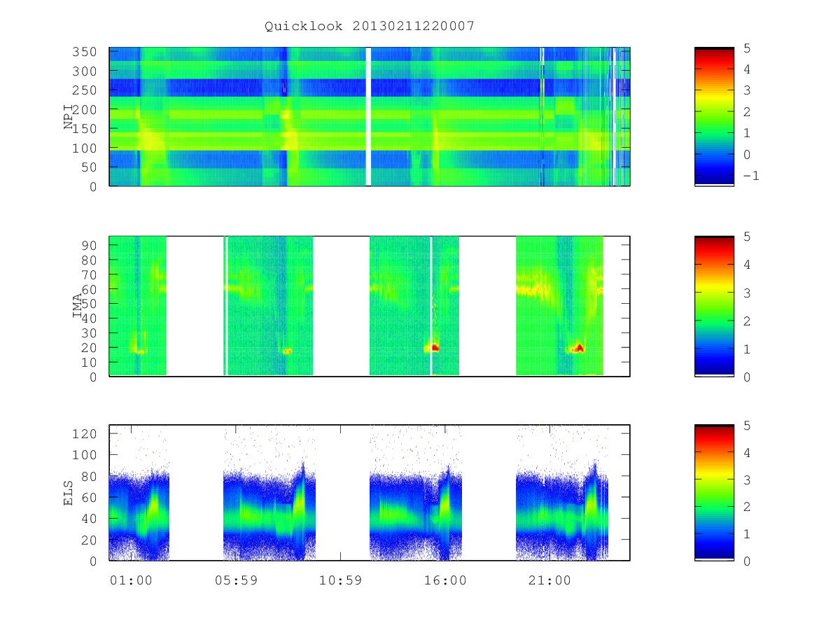Click the 01:00 time axis label

coord(131,580)
